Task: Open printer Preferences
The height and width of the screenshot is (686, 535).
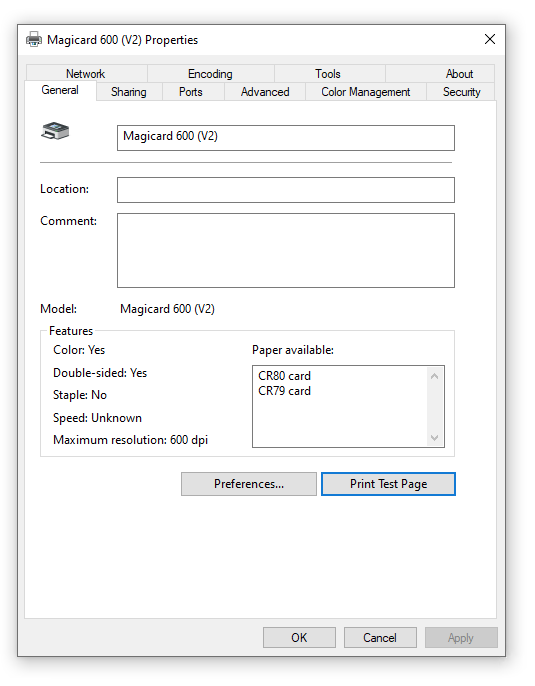Action: tap(248, 484)
